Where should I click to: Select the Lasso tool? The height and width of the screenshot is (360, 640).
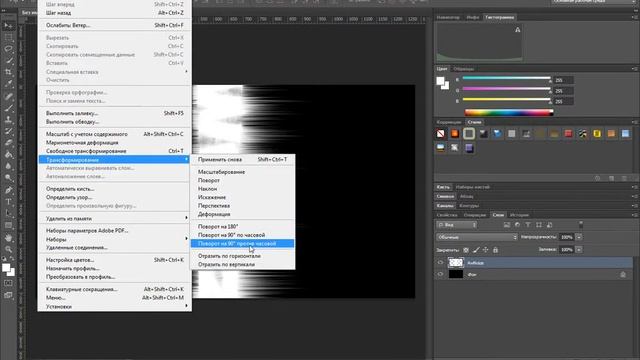pos(8,49)
